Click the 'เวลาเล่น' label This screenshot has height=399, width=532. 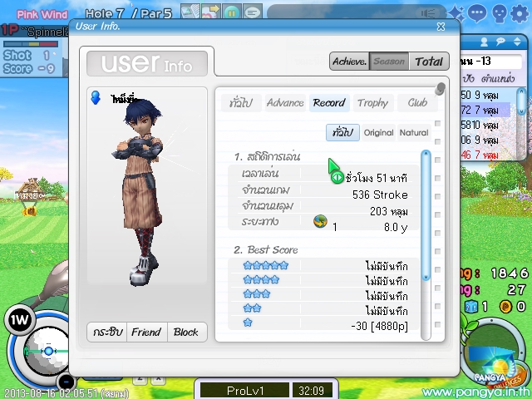click(260, 173)
